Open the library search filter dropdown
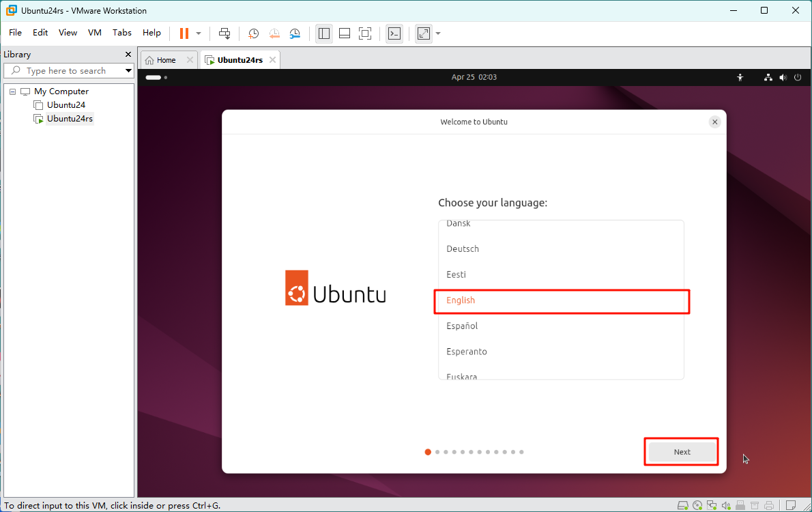 tap(128, 70)
